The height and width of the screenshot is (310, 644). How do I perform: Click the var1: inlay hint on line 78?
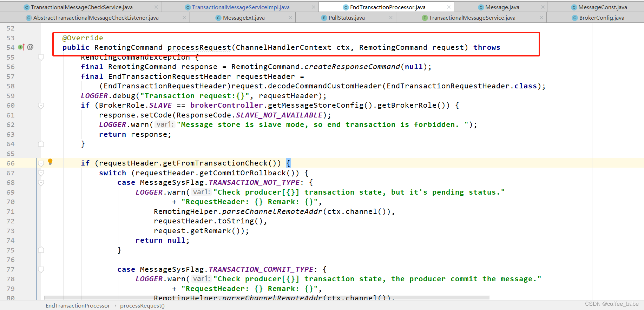pyautogui.click(x=201, y=279)
